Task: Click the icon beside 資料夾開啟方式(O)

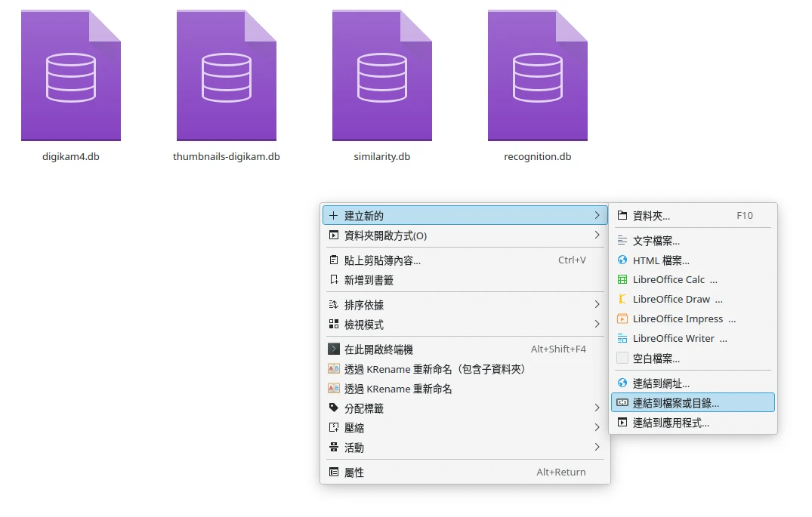Action: (x=334, y=235)
